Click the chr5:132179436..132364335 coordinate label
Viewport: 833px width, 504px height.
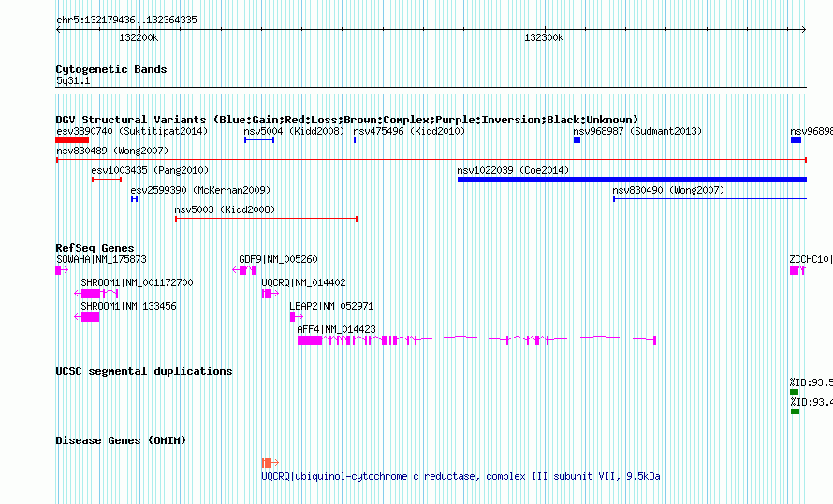coord(126,21)
